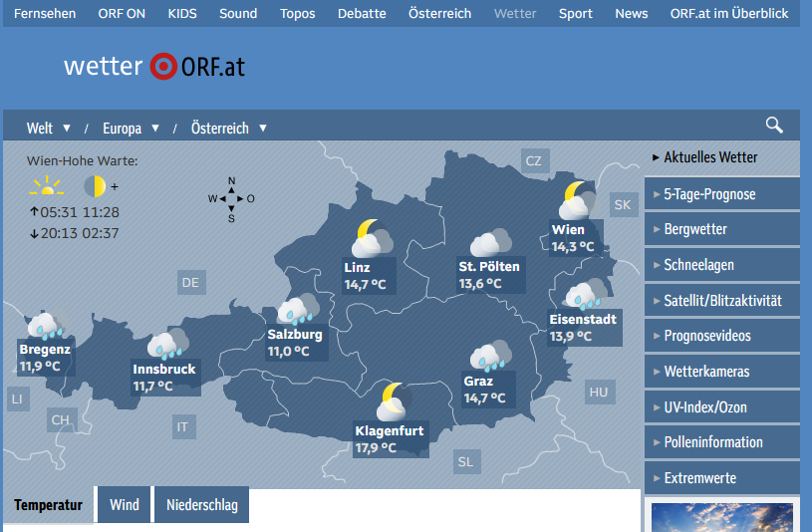Go to ORF ON
The height and width of the screenshot is (532, 812).
(122, 14)
